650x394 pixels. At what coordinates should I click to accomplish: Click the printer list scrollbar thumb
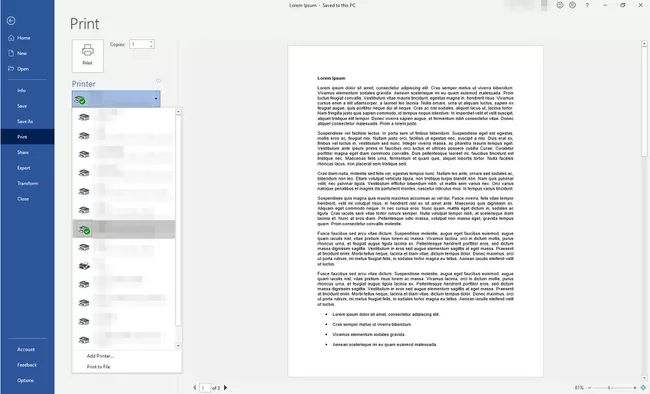pyautogui.click(x=178, y=220)
